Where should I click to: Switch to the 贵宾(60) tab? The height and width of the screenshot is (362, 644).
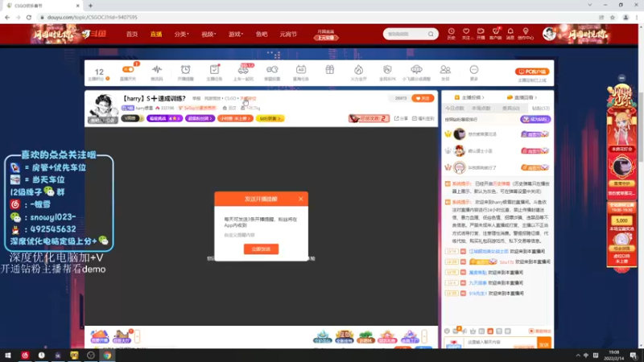510,109
